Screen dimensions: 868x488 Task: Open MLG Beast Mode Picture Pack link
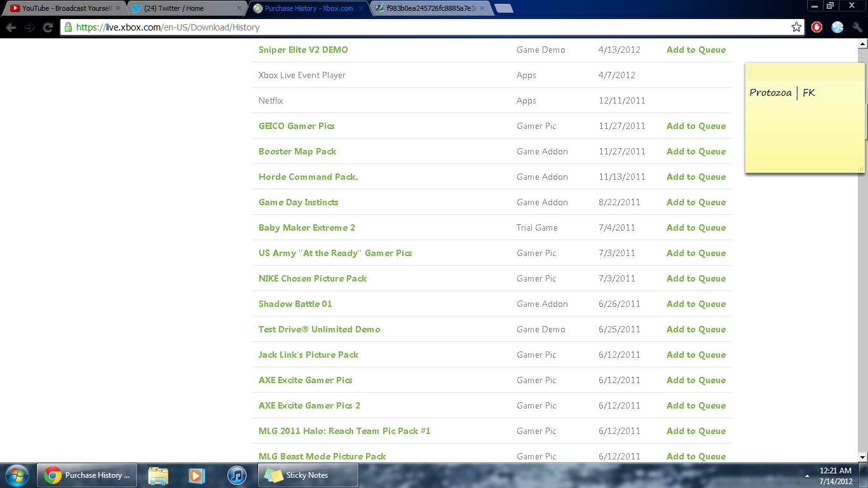pos(322,456)
